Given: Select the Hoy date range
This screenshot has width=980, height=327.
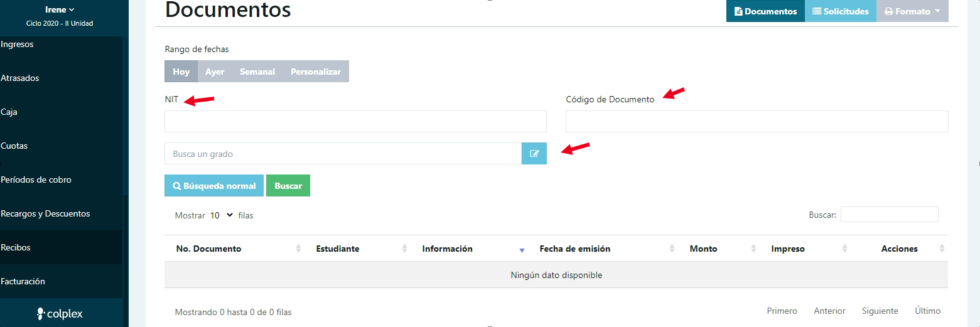Looking at the screenshot, I should tap(181, 72).
